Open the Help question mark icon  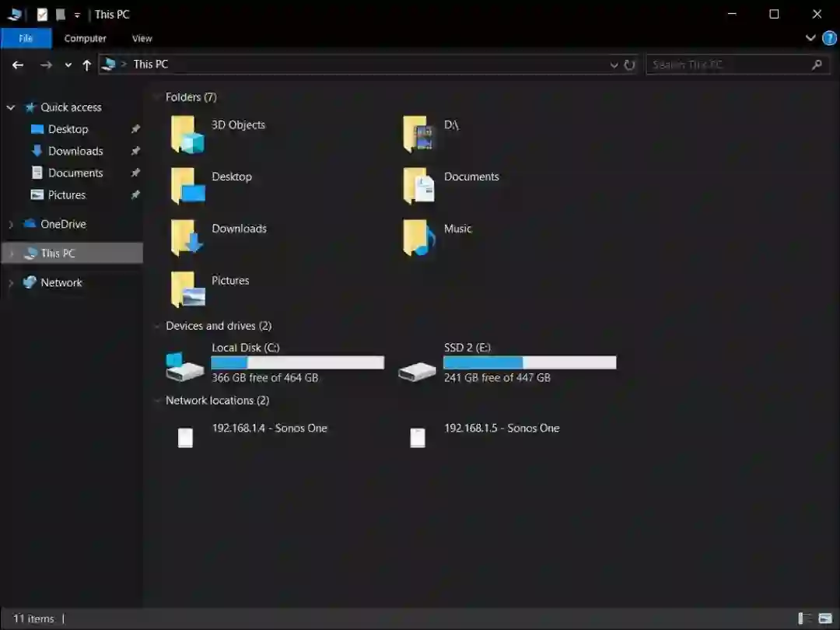click(829, 39)
